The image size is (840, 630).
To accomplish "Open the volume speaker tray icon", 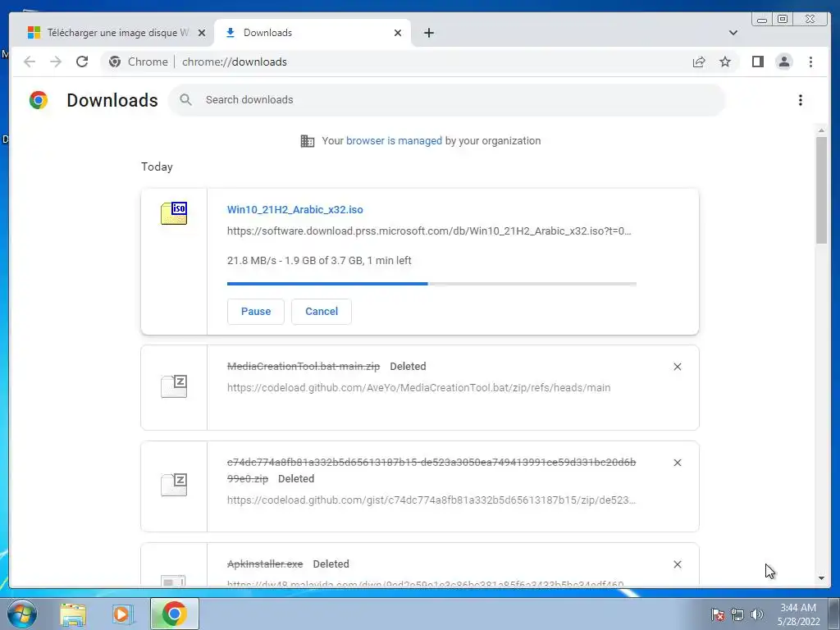I will pyautogui.click(x=756, y=614).
